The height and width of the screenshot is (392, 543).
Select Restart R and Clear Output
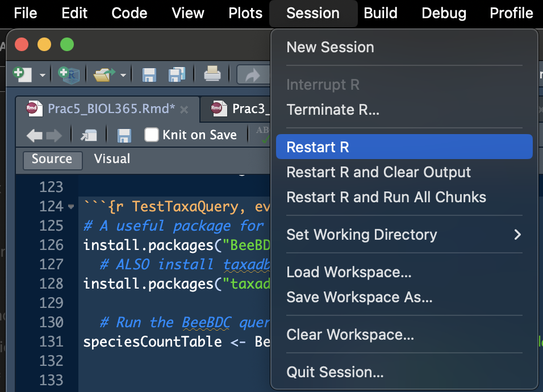coord(404,172)
